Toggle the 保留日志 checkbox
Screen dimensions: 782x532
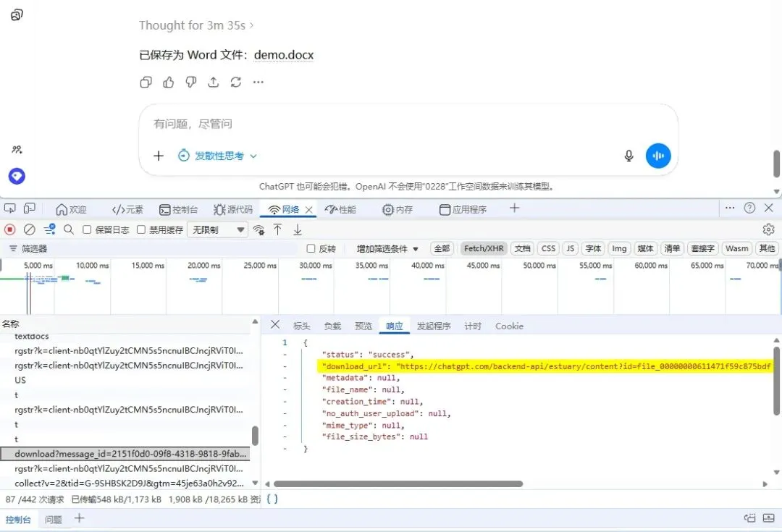pos(87,229)
